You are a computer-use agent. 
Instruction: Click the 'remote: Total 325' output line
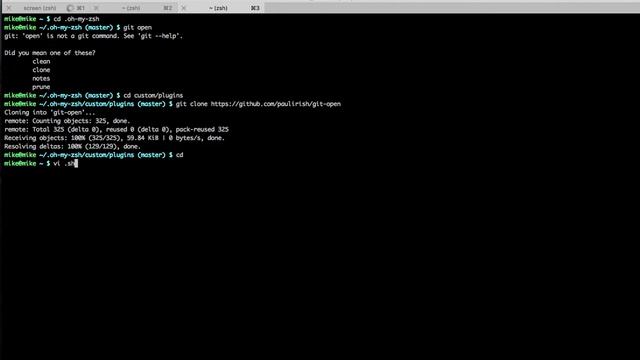tap(116, 129)
